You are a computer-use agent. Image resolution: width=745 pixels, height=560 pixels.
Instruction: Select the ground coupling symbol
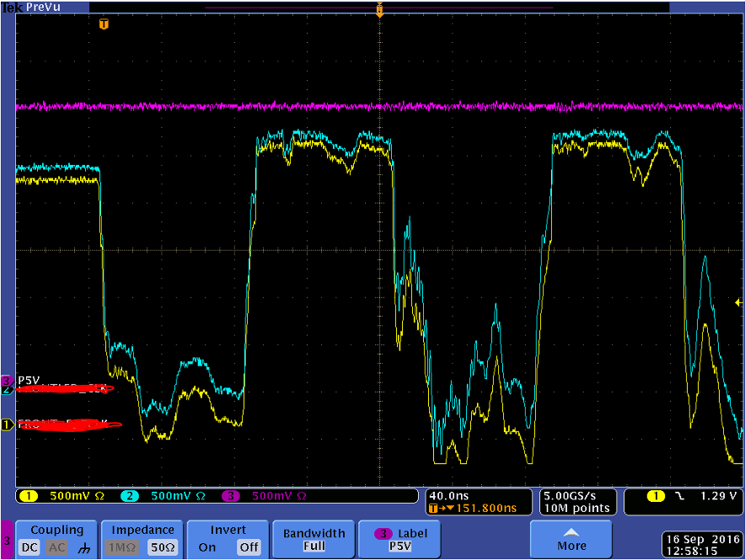click(84, 547)
